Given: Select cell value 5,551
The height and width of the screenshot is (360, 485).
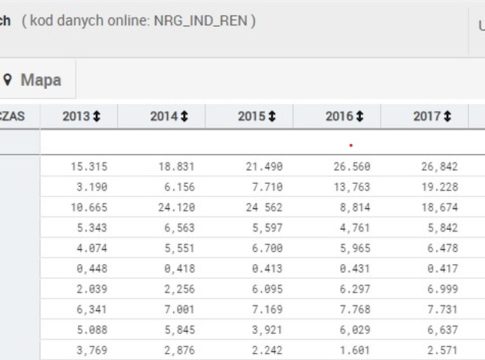Looking at the screenshot, I should 180,248.
